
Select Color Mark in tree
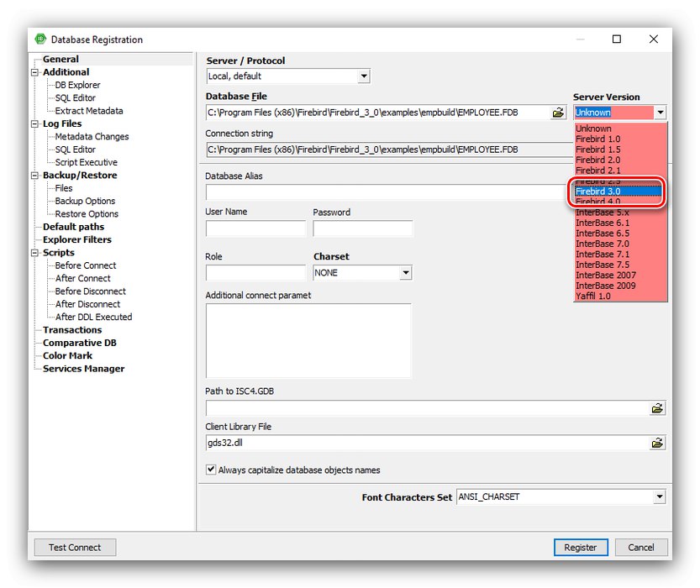[x=67, y=356]
